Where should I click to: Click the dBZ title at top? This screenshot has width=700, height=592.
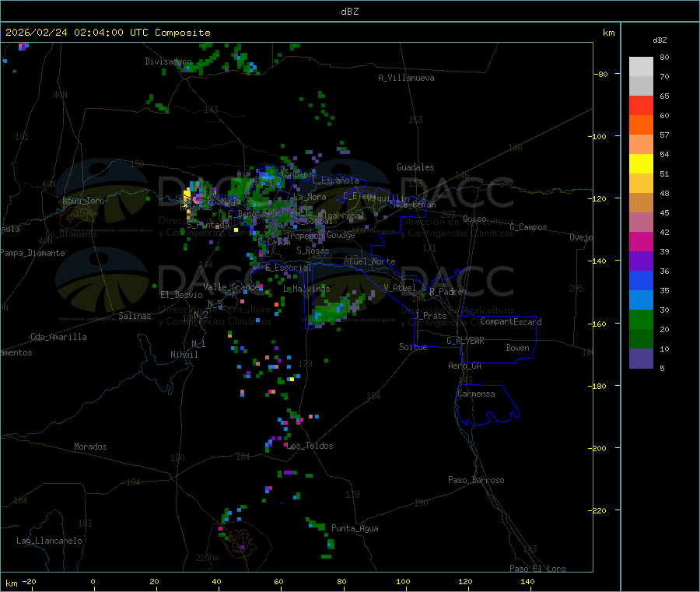pyautogui.click(x=349, y=12)
